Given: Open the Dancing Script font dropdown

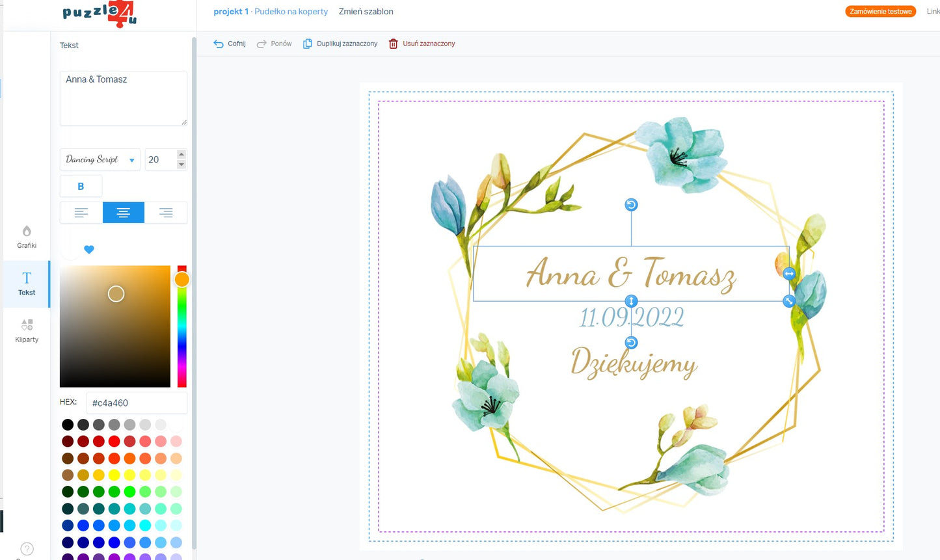Looking at the screenshot, I should click(100, 159).
